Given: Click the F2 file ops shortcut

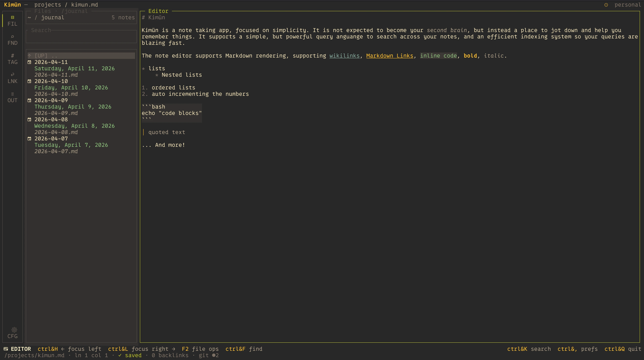Looking at the screenshot, I should coord(200,349).
